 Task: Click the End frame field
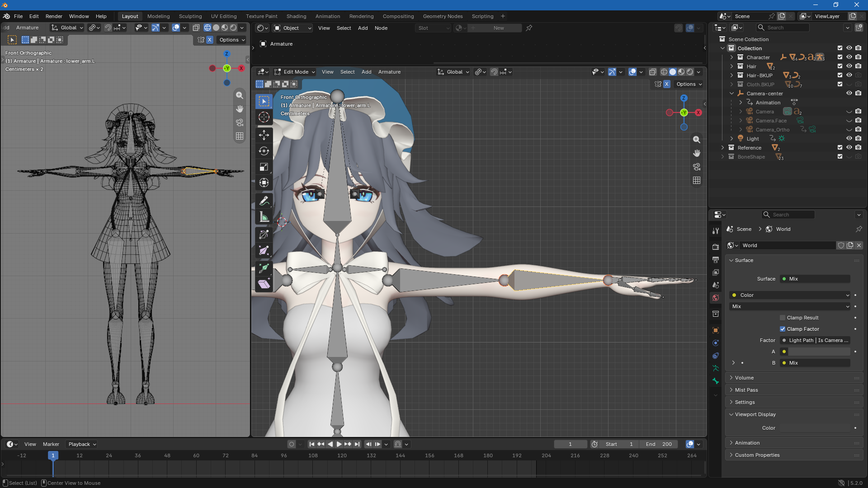(659, 444)
